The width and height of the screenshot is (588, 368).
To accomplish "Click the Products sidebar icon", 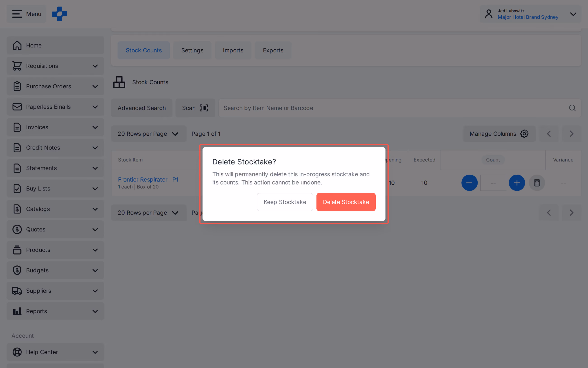I will click(x=17, y=250).
